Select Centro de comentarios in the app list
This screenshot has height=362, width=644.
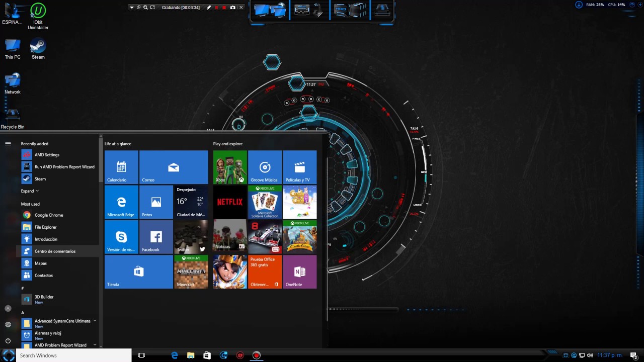click(x=55, y=251)
